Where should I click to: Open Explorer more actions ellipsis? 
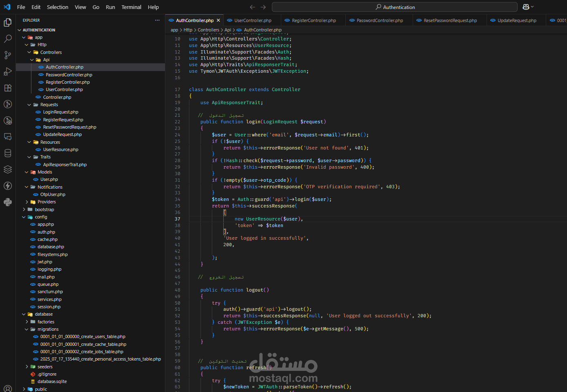157,20
